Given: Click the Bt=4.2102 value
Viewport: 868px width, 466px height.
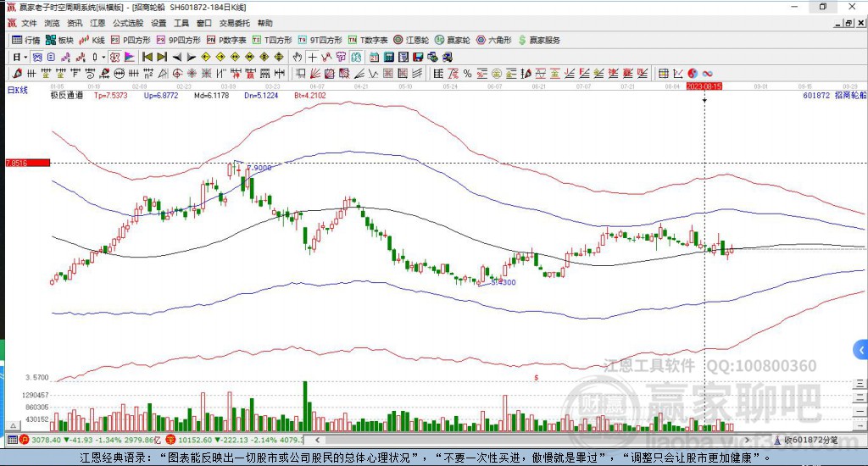Looking at the screenshot, I should [310, 95].
